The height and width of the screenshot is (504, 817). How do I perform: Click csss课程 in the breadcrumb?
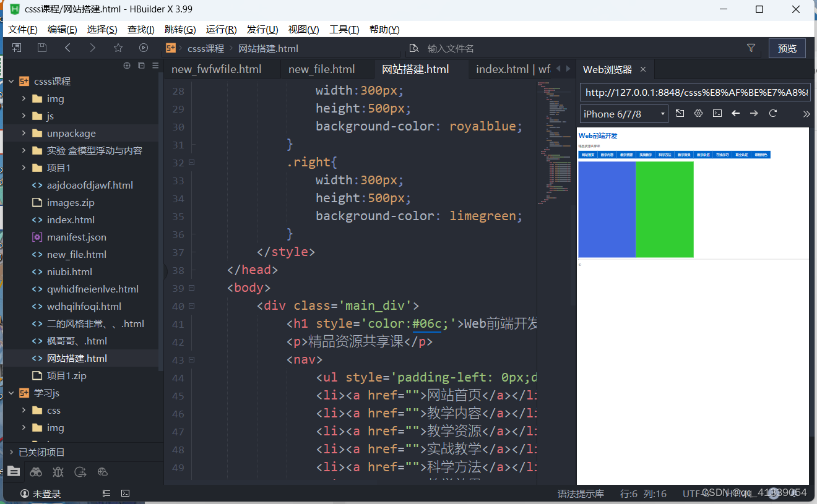(x=206, y=48)
